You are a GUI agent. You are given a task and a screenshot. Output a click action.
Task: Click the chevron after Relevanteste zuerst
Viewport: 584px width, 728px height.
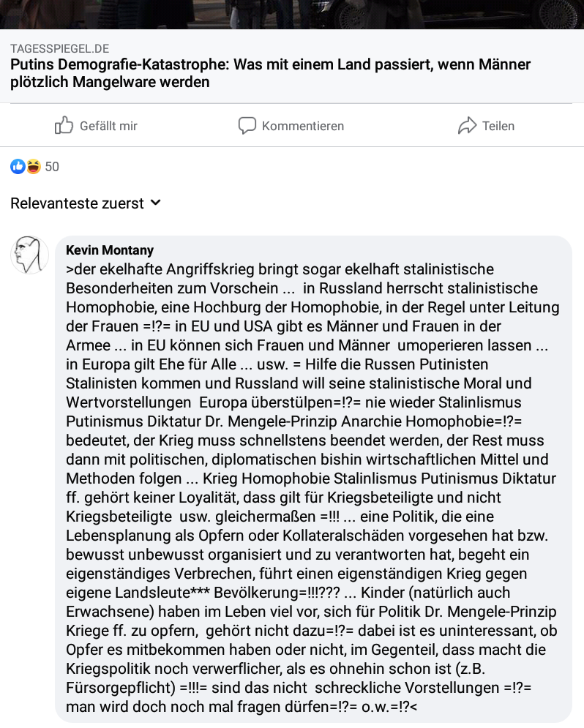click(x=156, y=203)
